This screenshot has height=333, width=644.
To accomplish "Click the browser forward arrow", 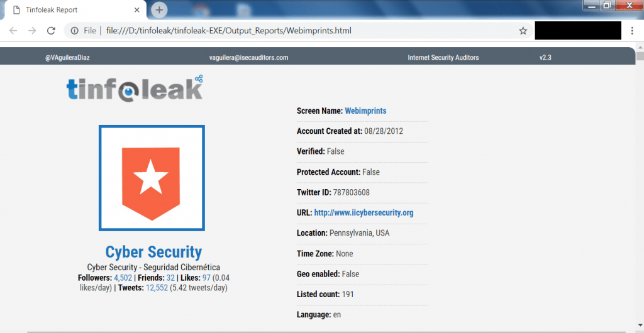I will 32,31.
